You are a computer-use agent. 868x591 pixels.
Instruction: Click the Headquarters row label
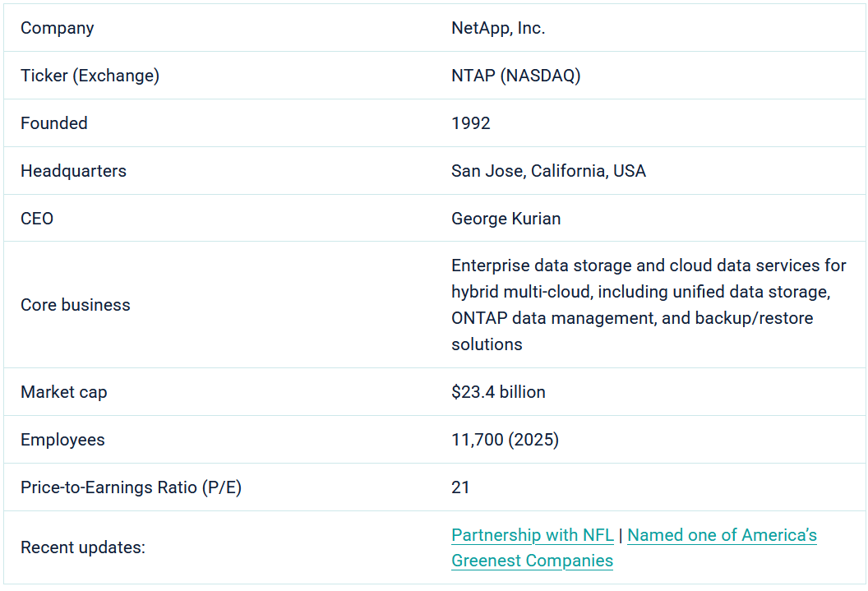coord(73,171)
